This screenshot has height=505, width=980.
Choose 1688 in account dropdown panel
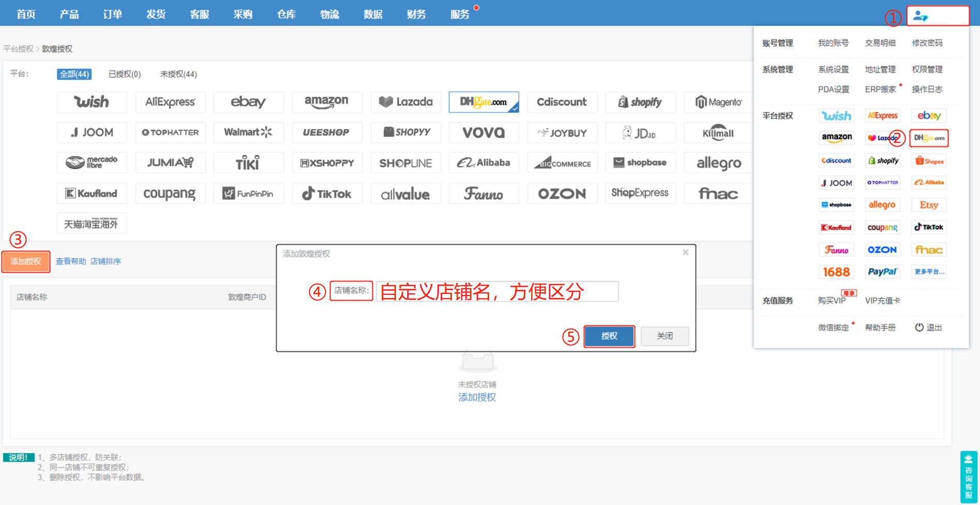[836, 272]
